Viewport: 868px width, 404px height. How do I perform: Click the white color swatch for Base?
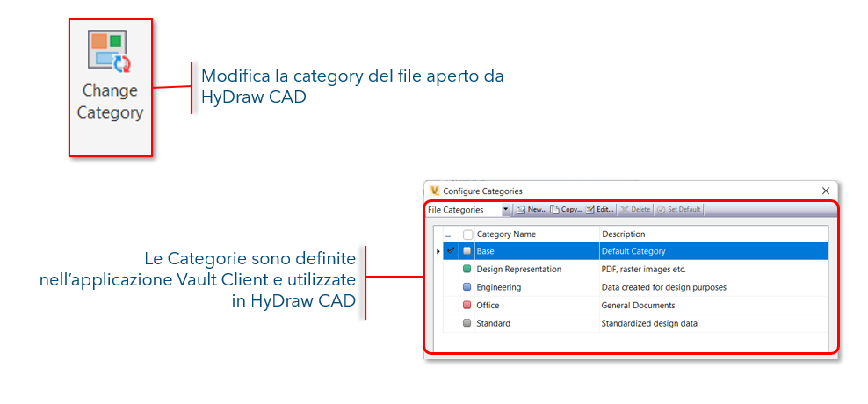pos(467,250)
